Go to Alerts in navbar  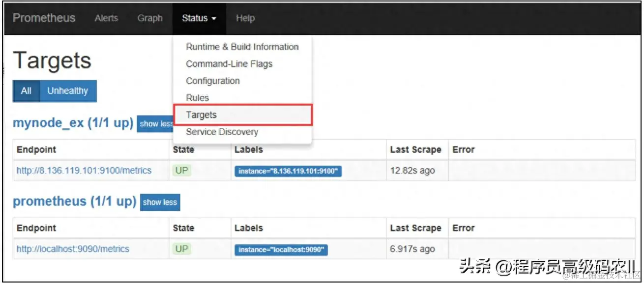[106, 18]
